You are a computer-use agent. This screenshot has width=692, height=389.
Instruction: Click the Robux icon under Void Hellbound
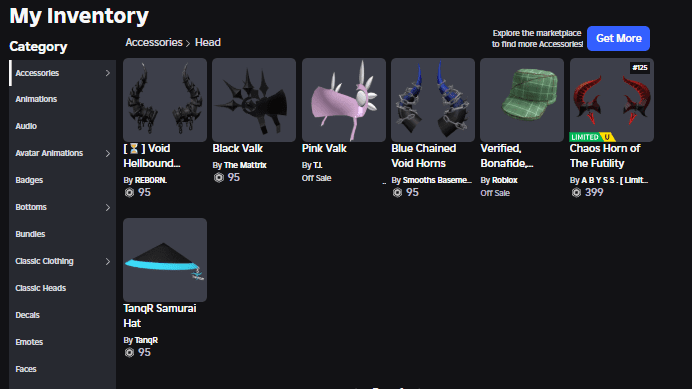pyautogui.click(x=129, y=193)
